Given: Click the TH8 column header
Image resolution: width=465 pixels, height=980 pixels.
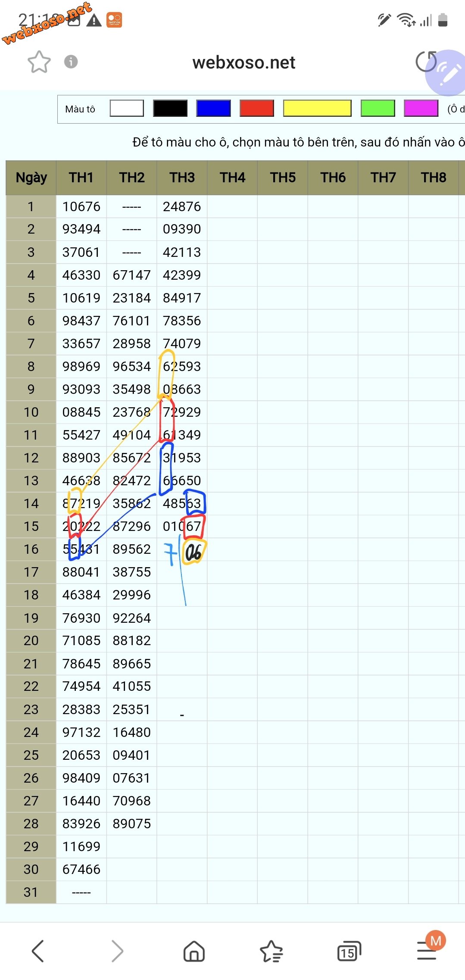Looking at the screenshot, I should (x=434, y=178).
